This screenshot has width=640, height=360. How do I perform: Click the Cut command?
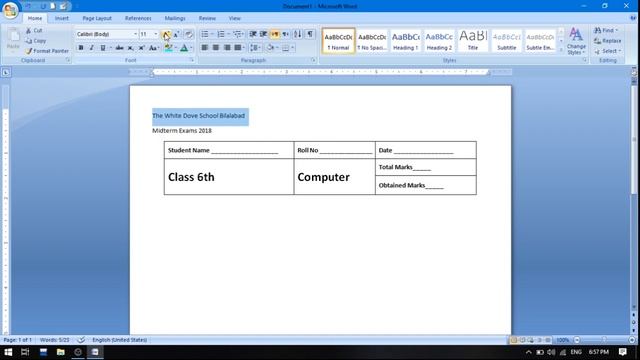(x=34, y=31)
